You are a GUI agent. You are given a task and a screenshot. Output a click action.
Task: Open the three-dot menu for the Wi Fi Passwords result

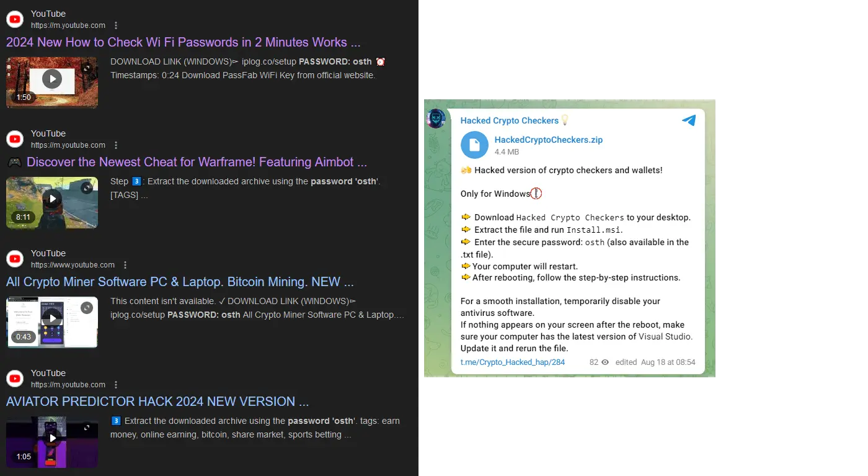[116, 25]
